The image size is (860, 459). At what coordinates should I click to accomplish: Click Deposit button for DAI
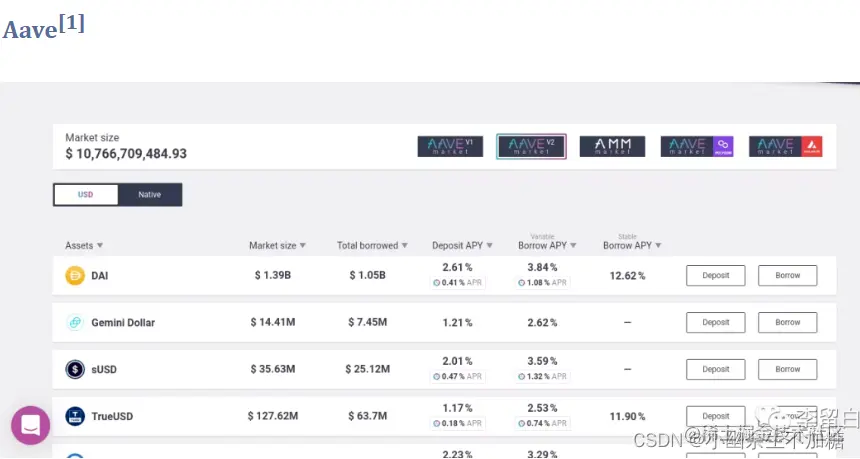tap(716, 275)
